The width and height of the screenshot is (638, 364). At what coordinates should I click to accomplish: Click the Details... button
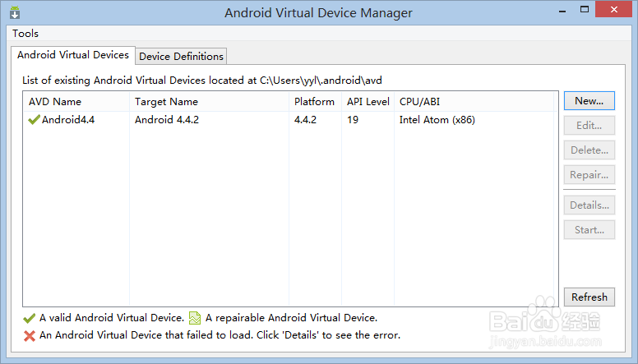(589, 205)
